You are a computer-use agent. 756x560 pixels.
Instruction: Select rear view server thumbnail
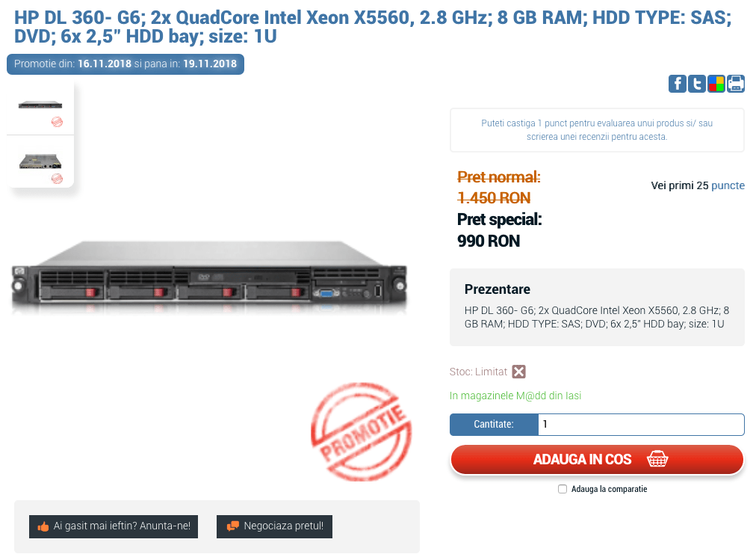pos(40,162)
